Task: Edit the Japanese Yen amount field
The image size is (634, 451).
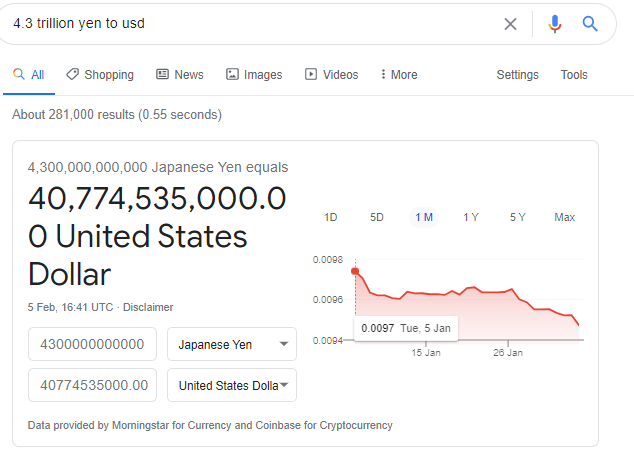Action: pos(92,344)
